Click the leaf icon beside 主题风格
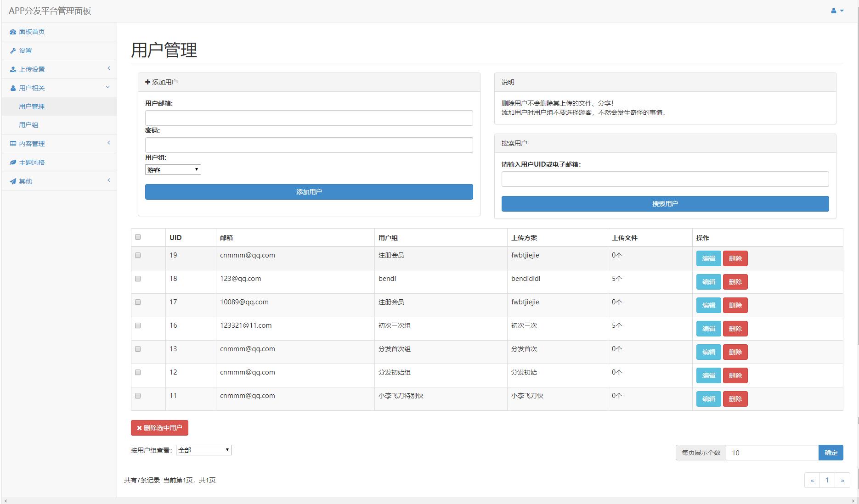 click(13, 162)
